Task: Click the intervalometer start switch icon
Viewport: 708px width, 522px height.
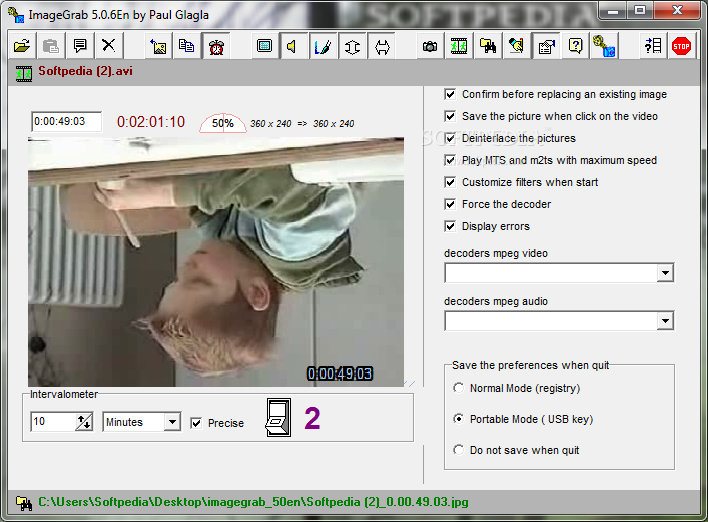Action: 279,418
